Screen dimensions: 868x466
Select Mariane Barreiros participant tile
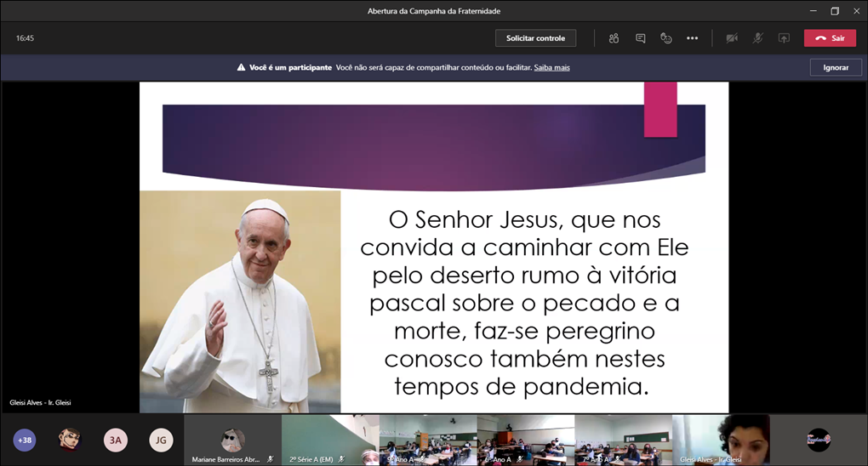tap(232, 440)
